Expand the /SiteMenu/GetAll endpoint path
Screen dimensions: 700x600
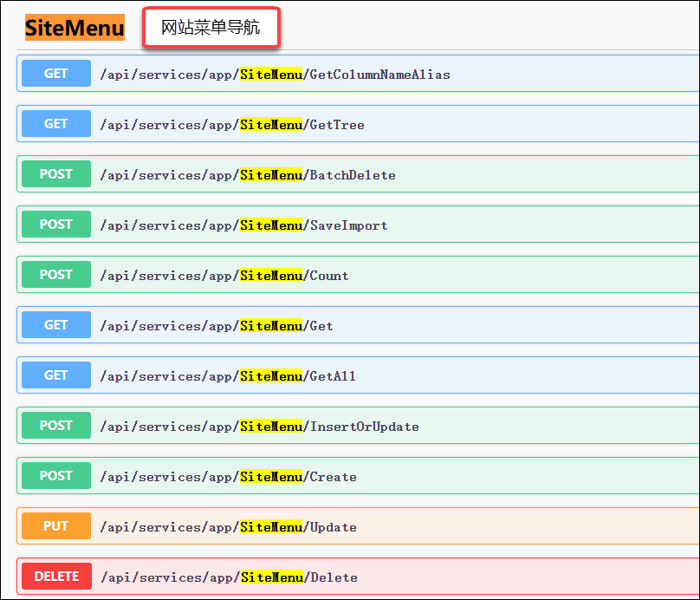tap(228, 376)
